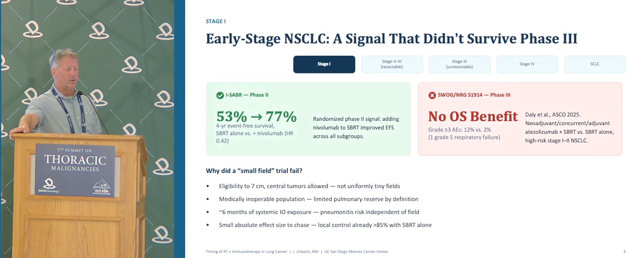Click the bullet about medically inoperable population

point(319,199)
